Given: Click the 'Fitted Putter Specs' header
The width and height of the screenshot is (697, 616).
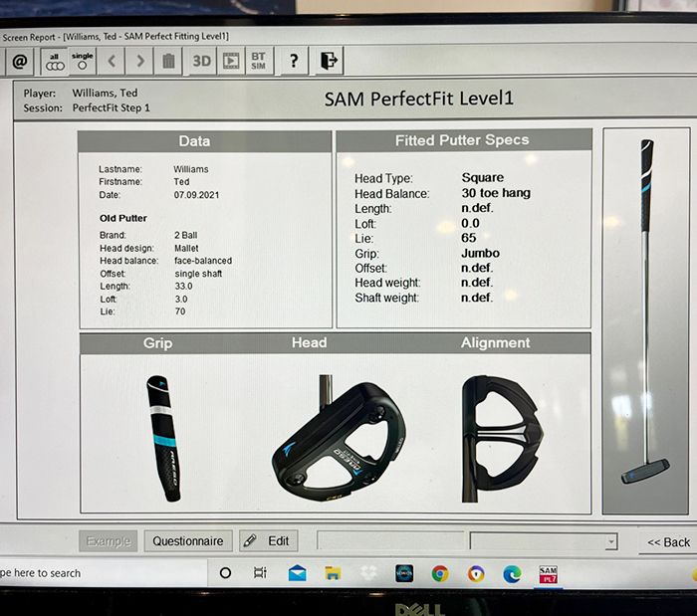Looking at the screenshot, I should [x=462, y=140].
